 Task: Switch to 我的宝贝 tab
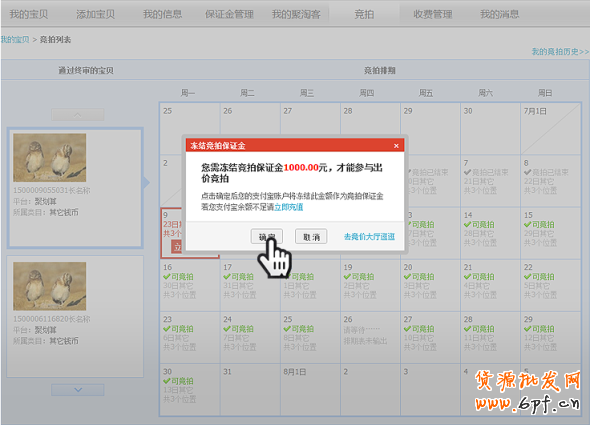click(x=29, y=14)
